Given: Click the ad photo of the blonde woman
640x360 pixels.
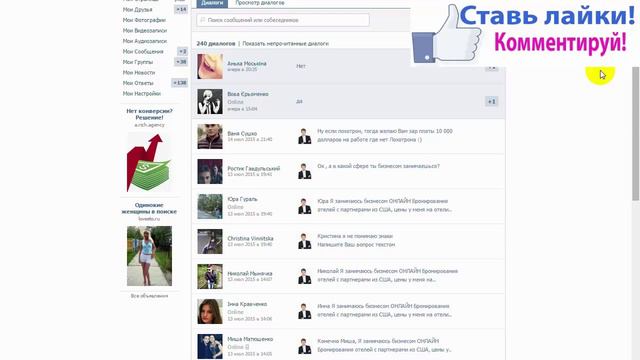Looking at the screenshot, I should [149, 256].
